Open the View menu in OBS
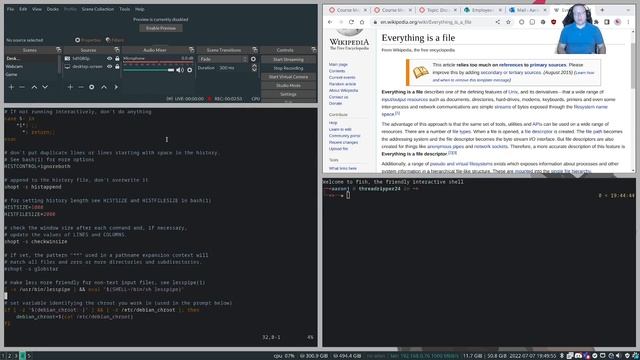The width and height of the screenshot is (640, 360). click(37, 9)
